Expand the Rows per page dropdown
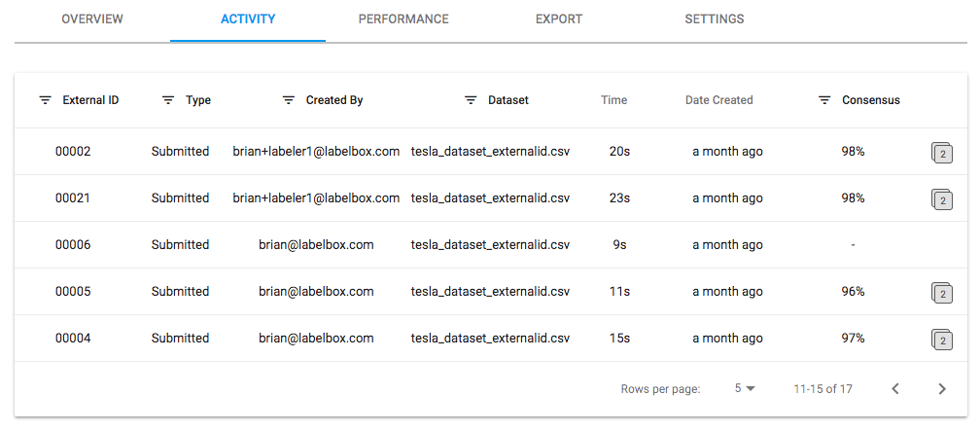The height and width of the screenshot is (431, 980). click(745, 388)
